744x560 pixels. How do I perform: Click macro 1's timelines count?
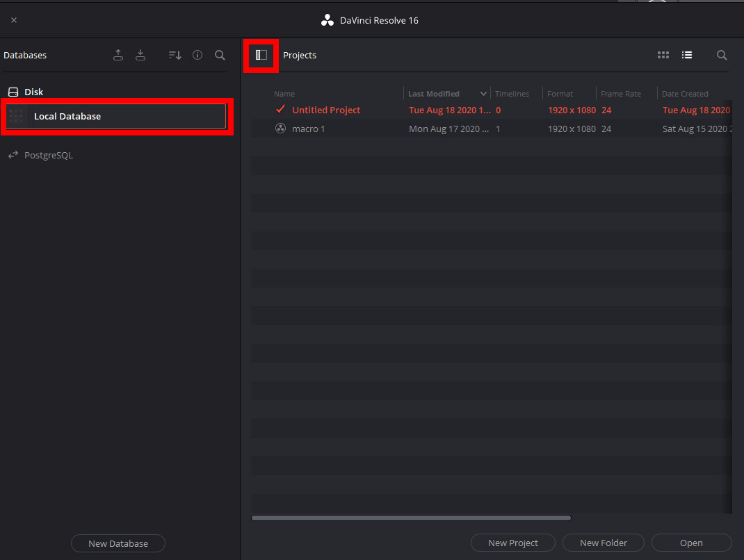(x=498, y=129)
